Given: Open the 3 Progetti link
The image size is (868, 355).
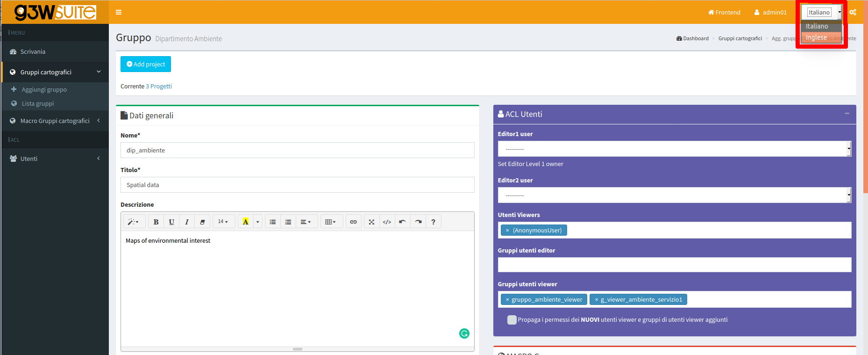Looking at the screenshot, I should [x=159, y=86].
